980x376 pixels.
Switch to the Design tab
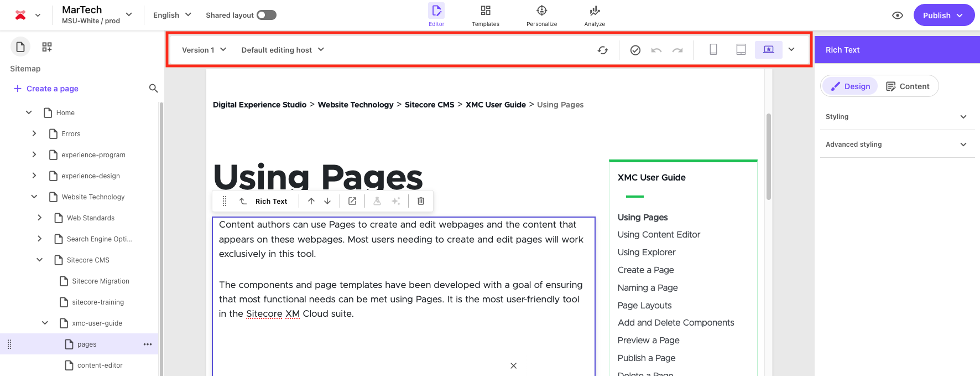[x=851, y=86]
